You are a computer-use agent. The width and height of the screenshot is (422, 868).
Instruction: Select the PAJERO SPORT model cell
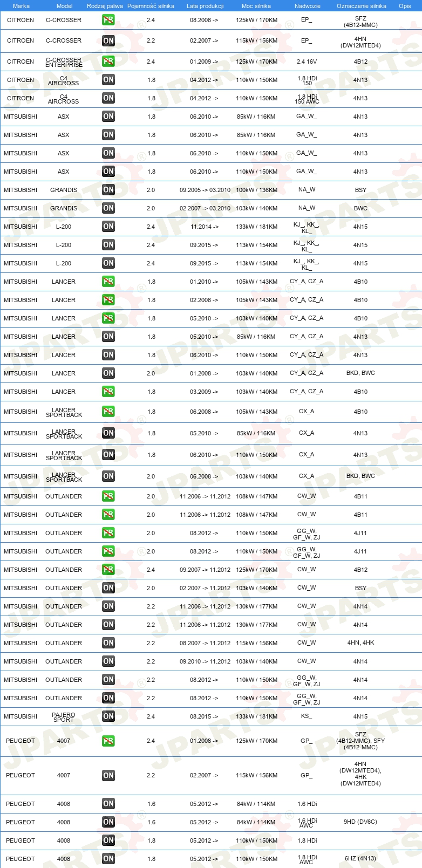click(64, 717)
